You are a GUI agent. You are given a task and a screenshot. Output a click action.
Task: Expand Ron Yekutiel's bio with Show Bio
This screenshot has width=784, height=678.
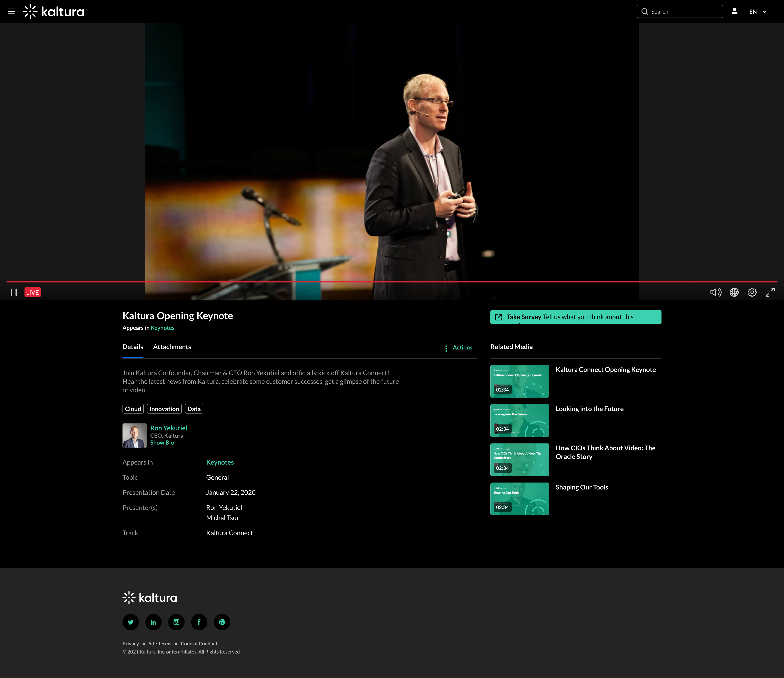click(x=162, y=443)
